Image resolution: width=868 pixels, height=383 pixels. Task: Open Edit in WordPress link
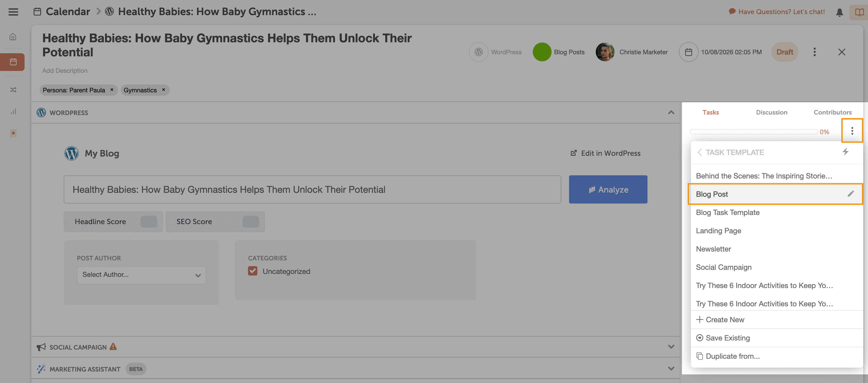(605, 153)
